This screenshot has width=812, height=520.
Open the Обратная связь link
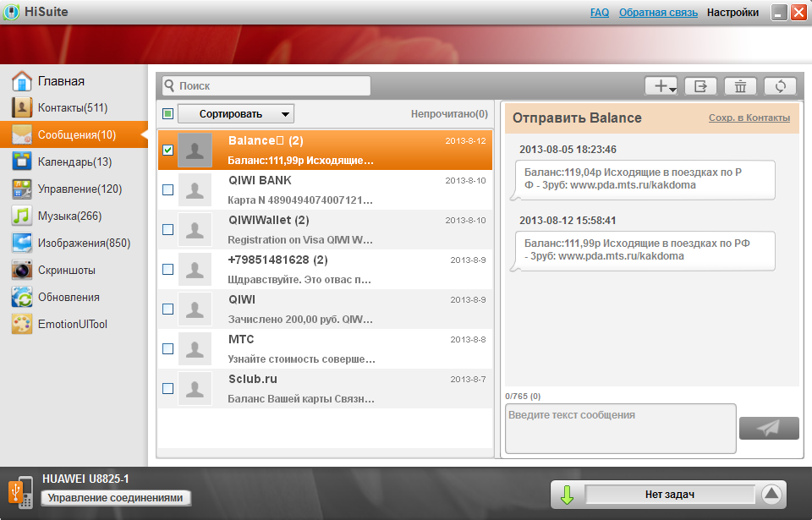(658, 13)
